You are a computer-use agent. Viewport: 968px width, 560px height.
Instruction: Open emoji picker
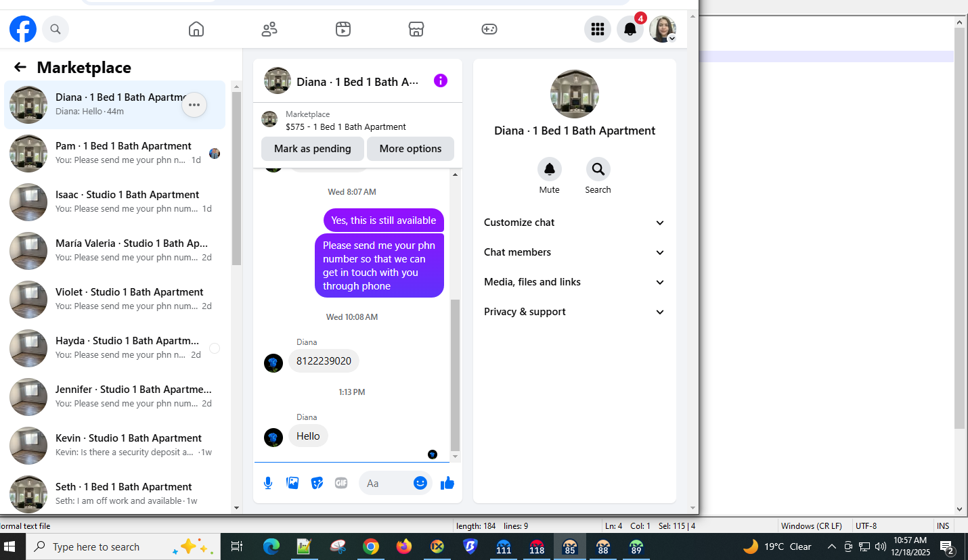click(420, 483)
